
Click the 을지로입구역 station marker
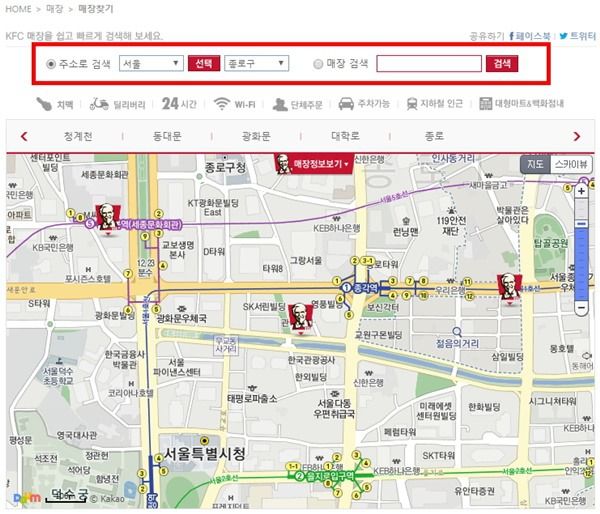click(324, 476)
